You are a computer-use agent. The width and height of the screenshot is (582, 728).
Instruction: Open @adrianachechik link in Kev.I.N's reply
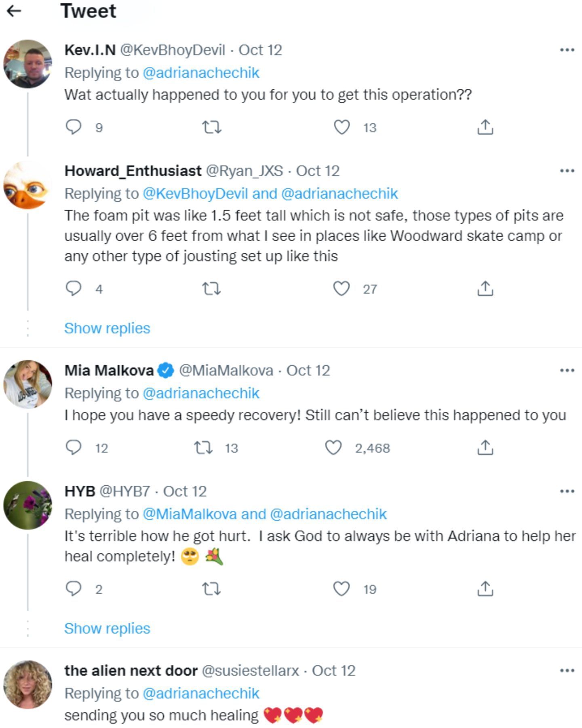[x=201, y=73]
